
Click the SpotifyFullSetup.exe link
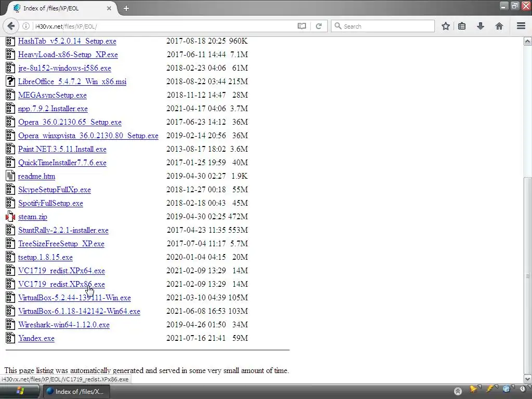[x=50, y=203]
